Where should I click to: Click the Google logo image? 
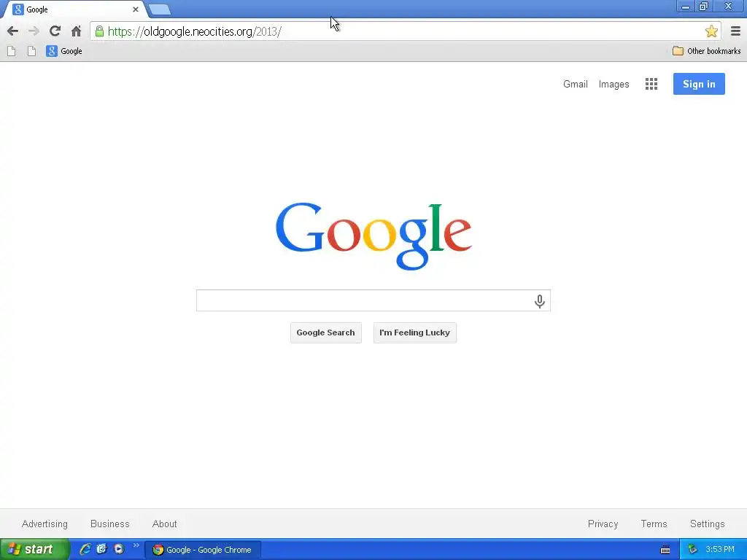tap(373, 236)
